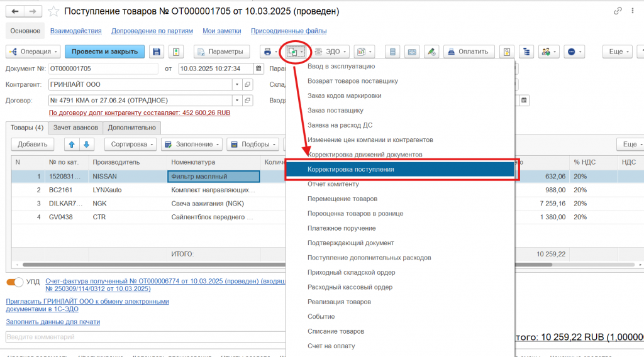Switch to the Зачет авансов tab
The height and width of the screenshot is (357, 644).
(x=75, y=128)
